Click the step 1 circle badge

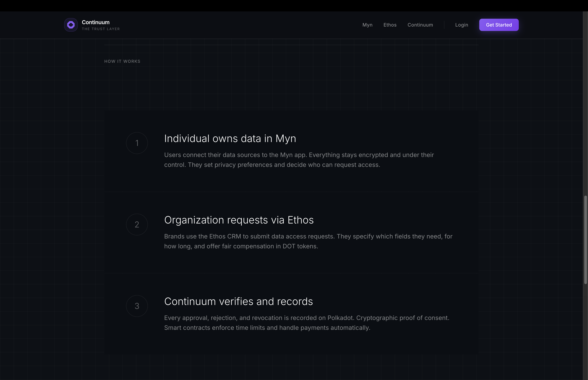[137, 143]
